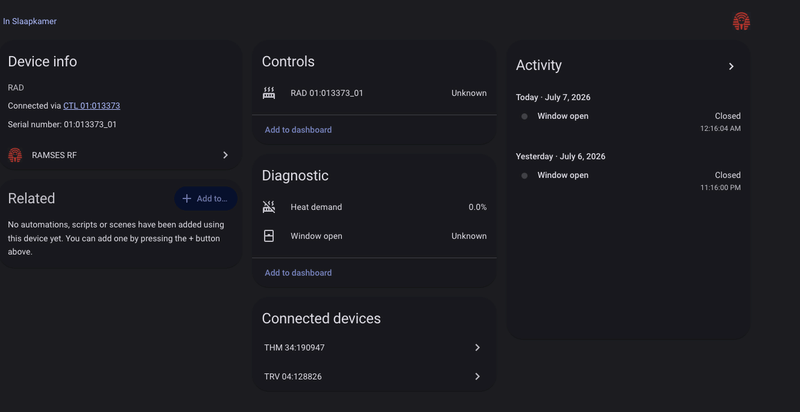The width and height of the screenshot is (800, 412).
Task: Click Unknown state of RAD 01:013373_01
Action: [x=469, y=93]
